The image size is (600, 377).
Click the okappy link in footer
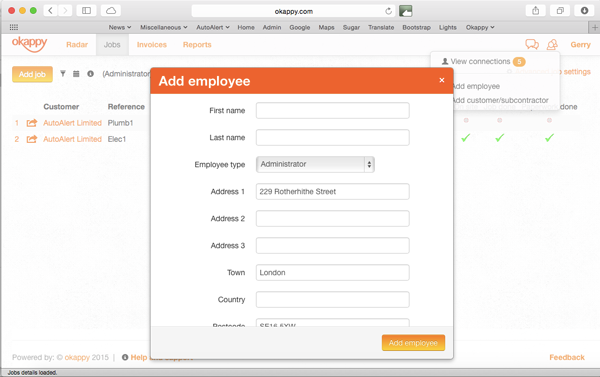click(x=77, y=357)
